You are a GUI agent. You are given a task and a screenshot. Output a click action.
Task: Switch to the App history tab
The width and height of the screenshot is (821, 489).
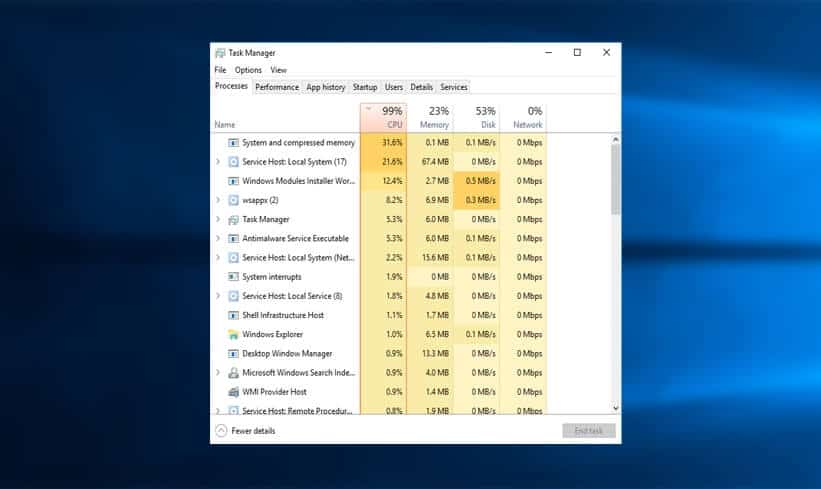pos(326,87)
